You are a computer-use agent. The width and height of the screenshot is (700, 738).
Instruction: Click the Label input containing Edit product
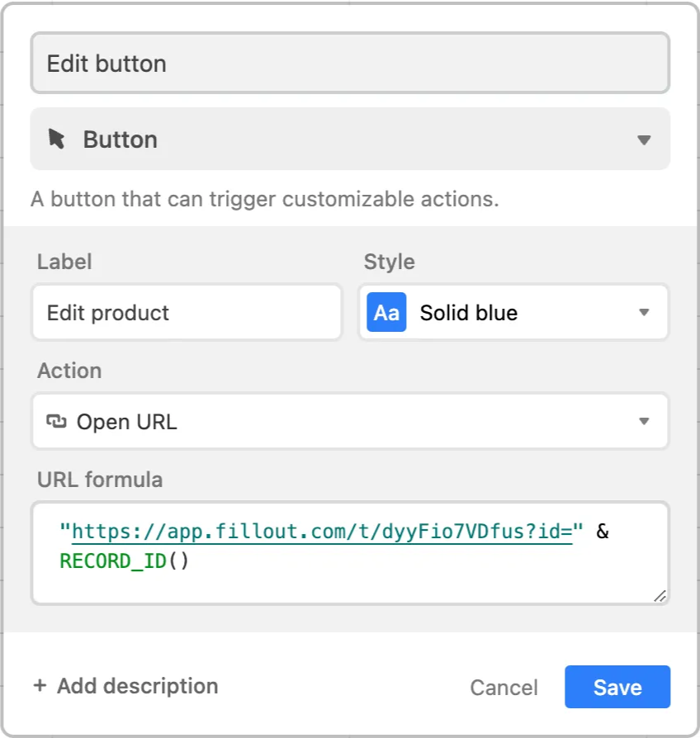pos(187,312)
